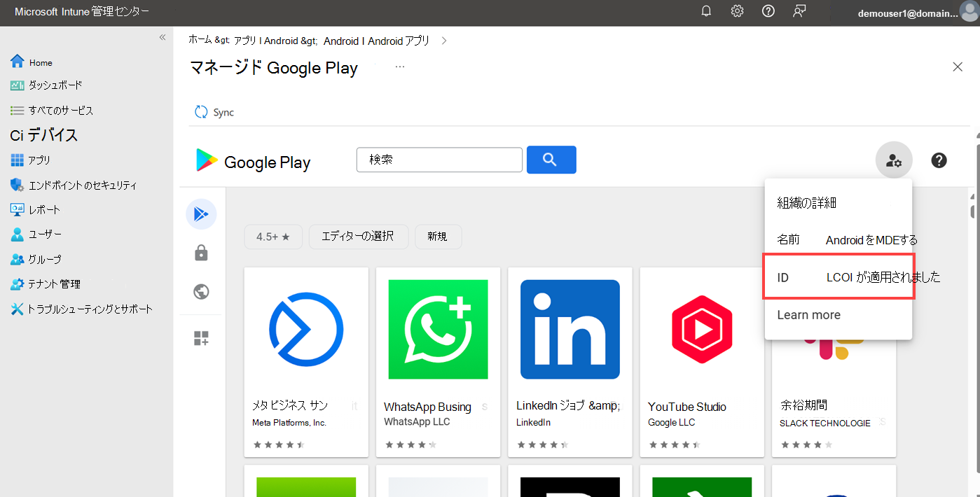Open グループ in the sidebar
The height and width of the screenshot is (497, 980).
45,259
